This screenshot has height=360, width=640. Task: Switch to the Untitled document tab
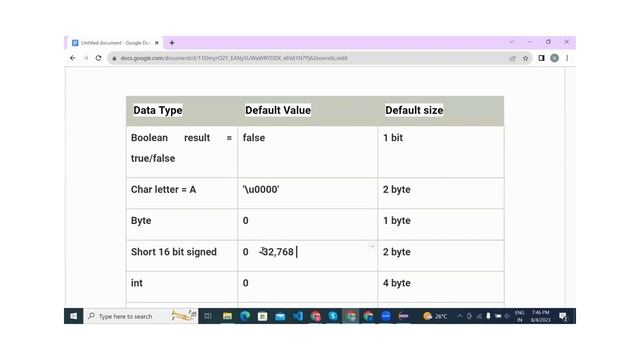pos(115,42)
